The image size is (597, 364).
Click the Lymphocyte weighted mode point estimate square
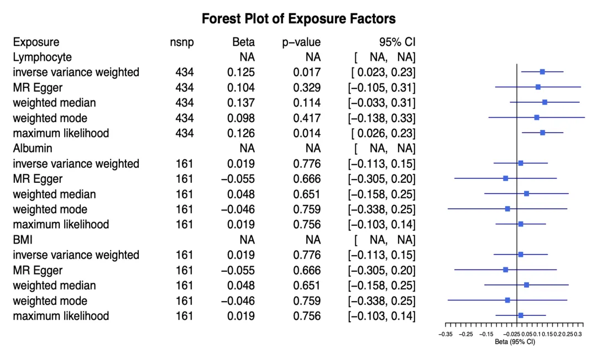537,117
